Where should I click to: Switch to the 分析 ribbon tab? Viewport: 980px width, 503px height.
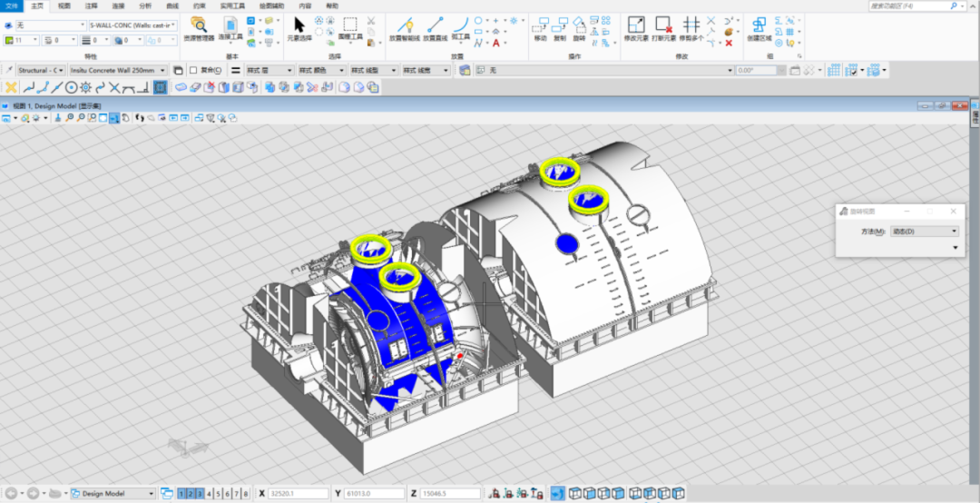(x=145, y=5)
